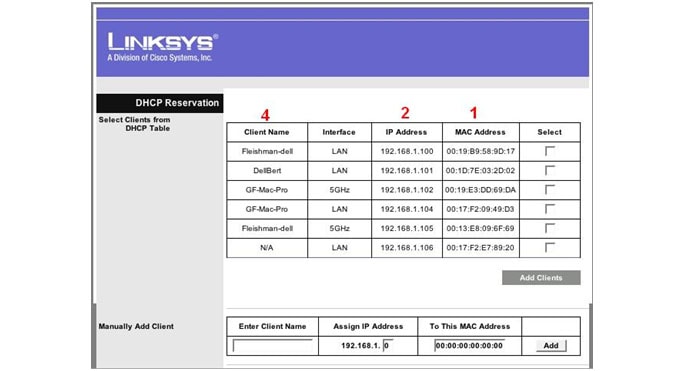Screen dimensions: 683x371
Task: Click MAC address 00:13:E8:09:6F:69
Action: coord(480,229)
